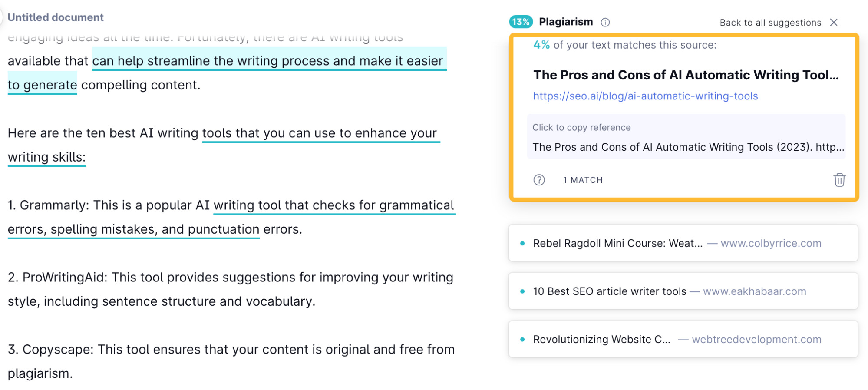Image resolution: width=868 pixels, height=390 pixels.
Task: Click the 13% plagiarism score badge
Action: point(520,21)
